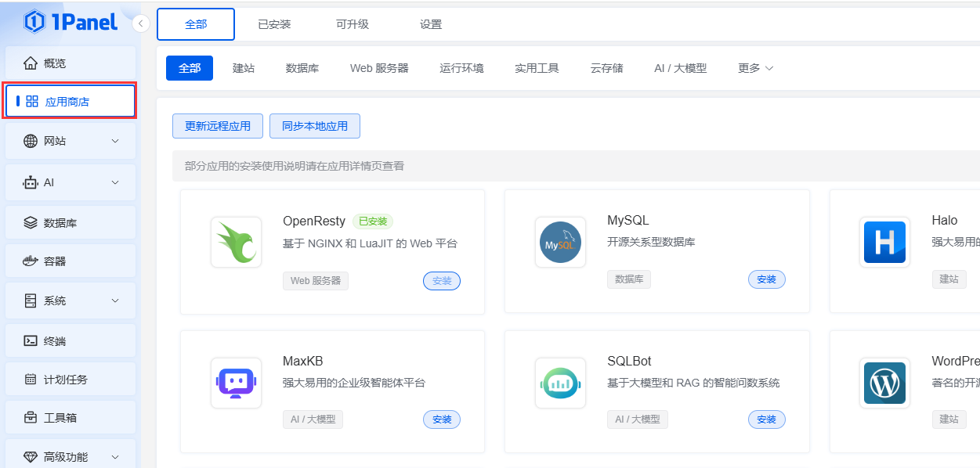Install the OpenResty app

pos(442,280)
